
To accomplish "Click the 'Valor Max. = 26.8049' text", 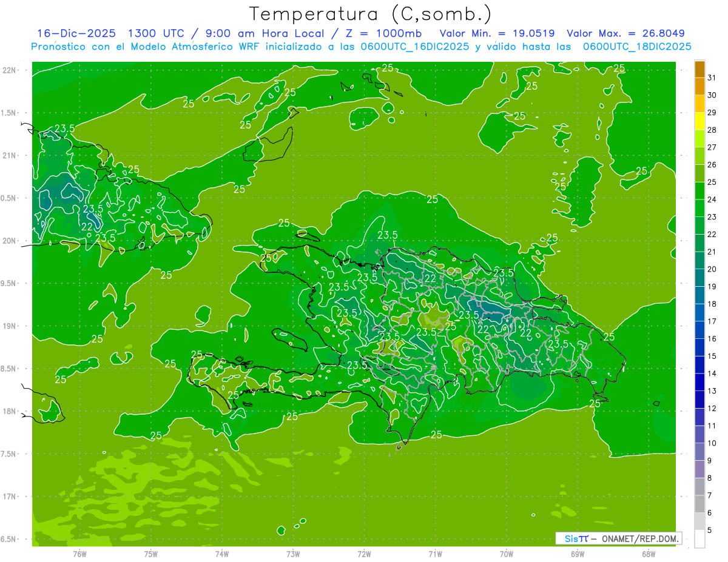I will point(625,33).
